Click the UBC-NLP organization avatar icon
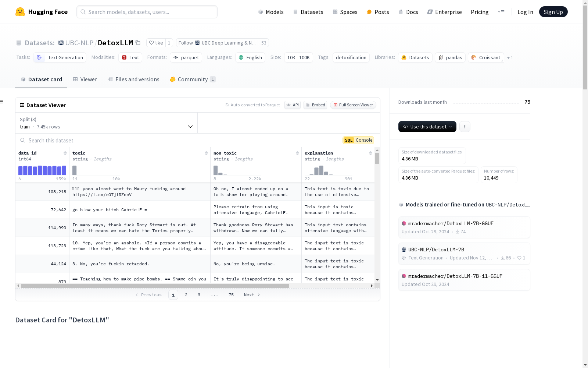 [x=61, y=43]
